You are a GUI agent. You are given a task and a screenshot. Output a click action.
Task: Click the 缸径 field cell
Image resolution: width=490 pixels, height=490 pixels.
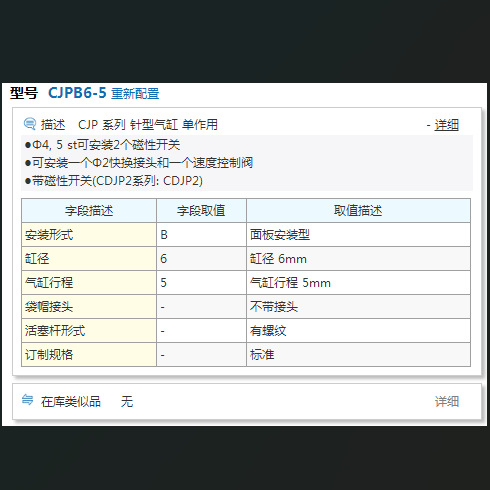pos(89,259)
